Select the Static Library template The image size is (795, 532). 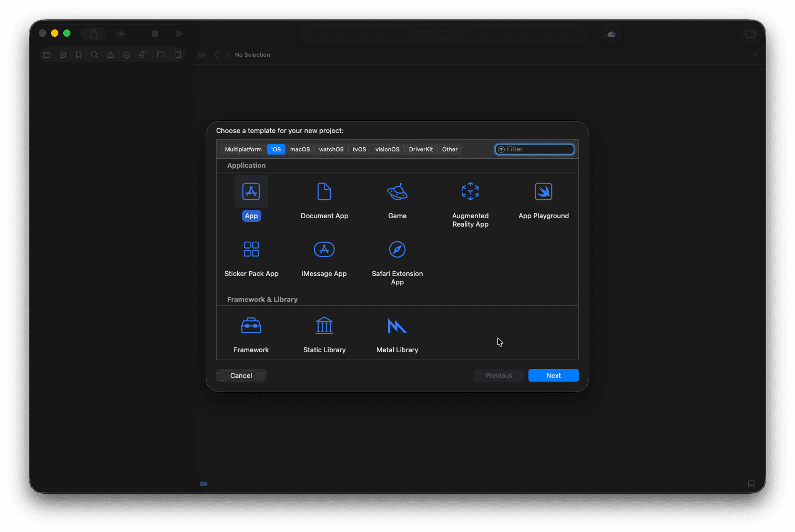[324, 326]
